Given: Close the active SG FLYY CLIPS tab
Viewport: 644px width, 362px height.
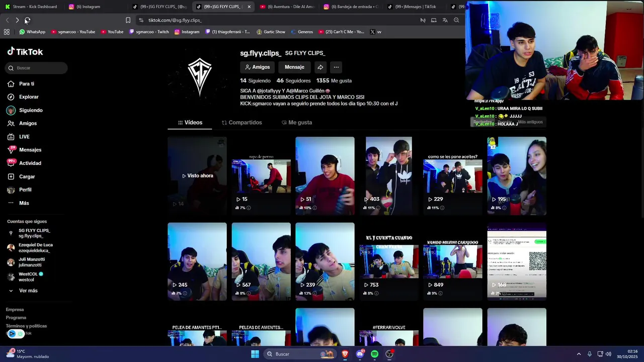Looking at the screenshot, I should [x=249, y=7].
